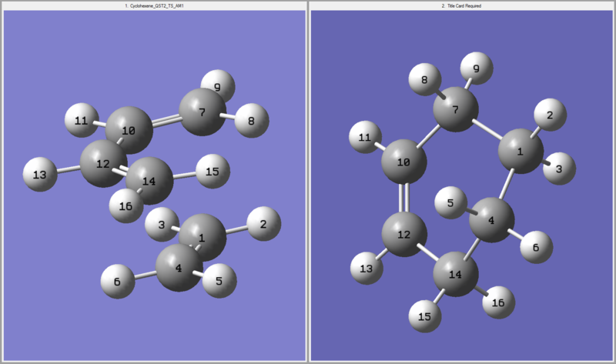Select carbon atom 12 in right panel

404,233
